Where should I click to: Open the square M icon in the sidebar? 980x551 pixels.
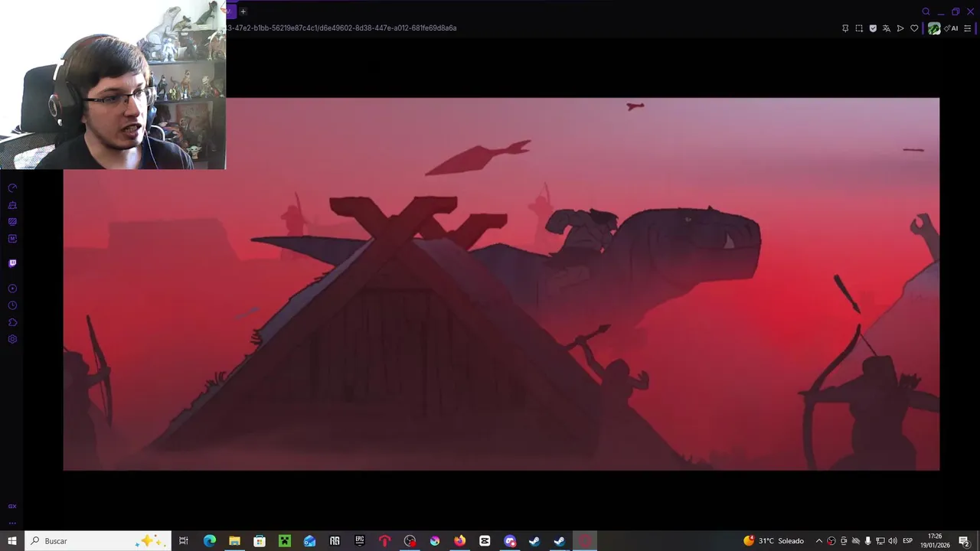click(12, 239)
